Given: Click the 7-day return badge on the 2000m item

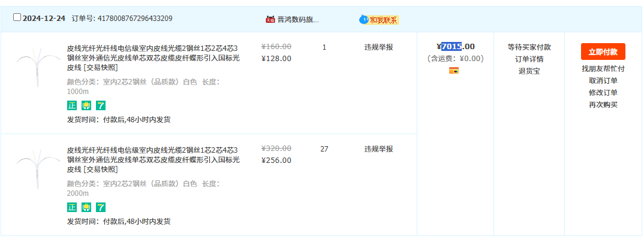Looking at the screenshot, I should coord(101,207).
